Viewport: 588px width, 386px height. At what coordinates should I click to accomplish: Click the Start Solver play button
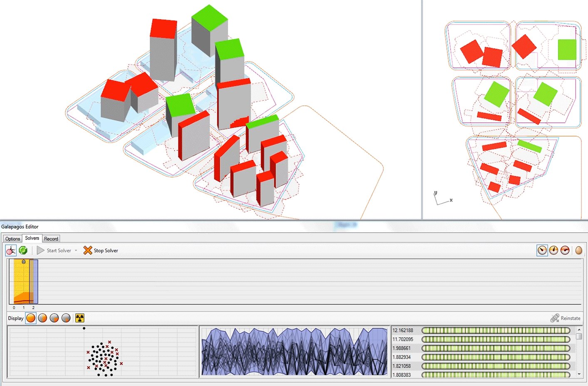click(41, 250)
